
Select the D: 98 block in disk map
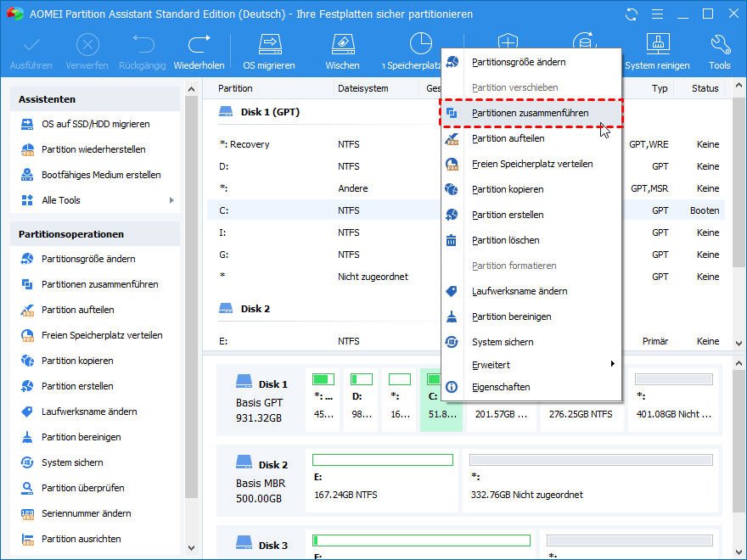click(x=361, y=399)
